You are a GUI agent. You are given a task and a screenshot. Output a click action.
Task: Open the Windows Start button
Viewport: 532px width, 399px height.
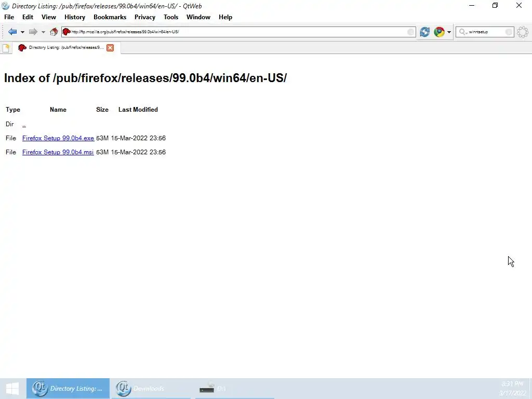[12, 389]
